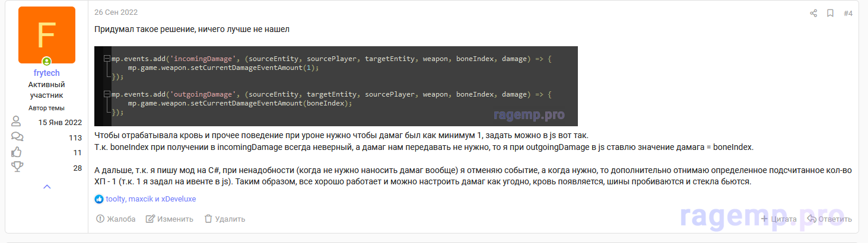868x243 pixels.
Task: Open the frytech username profile link
Action: tap(47, 72)
